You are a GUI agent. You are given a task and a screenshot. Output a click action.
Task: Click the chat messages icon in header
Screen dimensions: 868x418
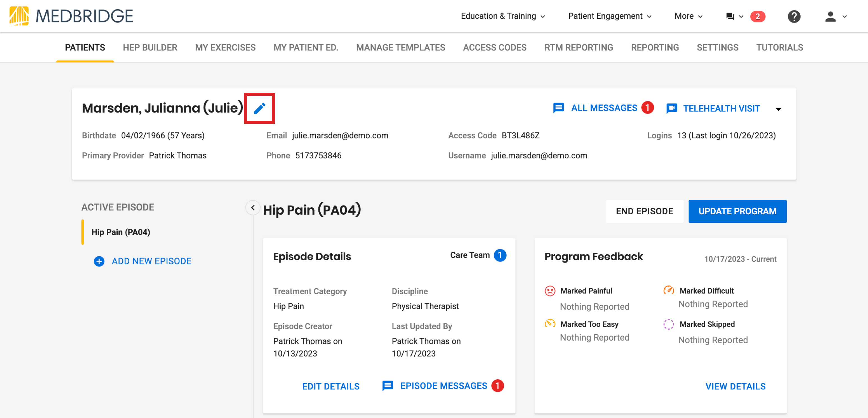click(x=730, y=16)
